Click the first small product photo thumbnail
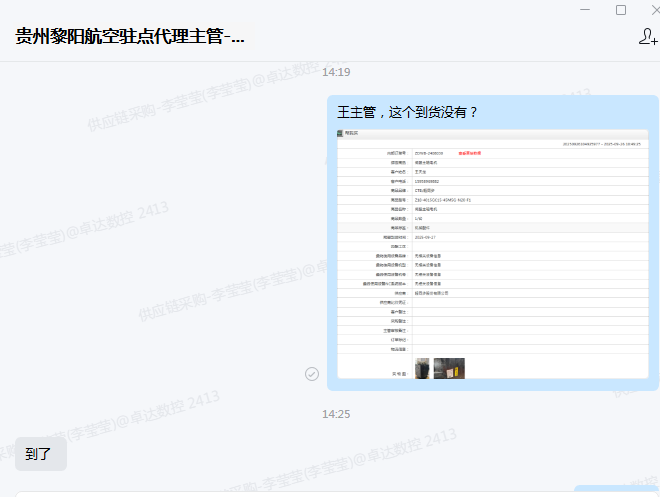Viewport: 660px width, 497px height. [422, 368]
